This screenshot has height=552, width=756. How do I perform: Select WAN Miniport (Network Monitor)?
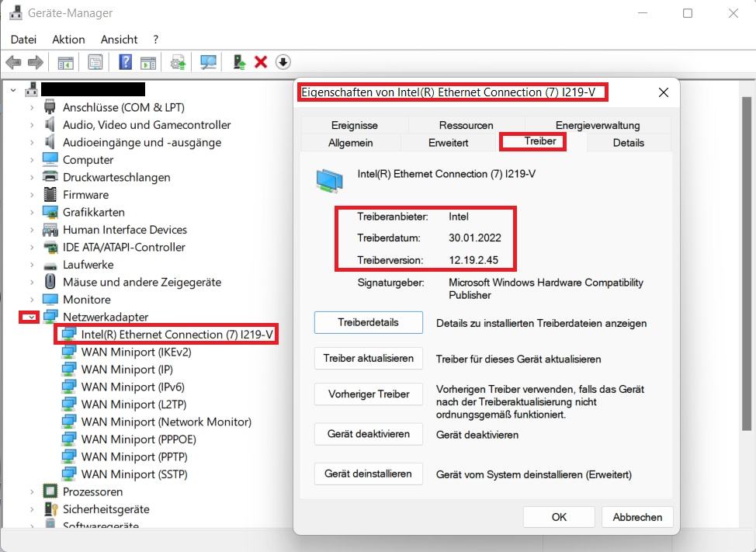166,422
